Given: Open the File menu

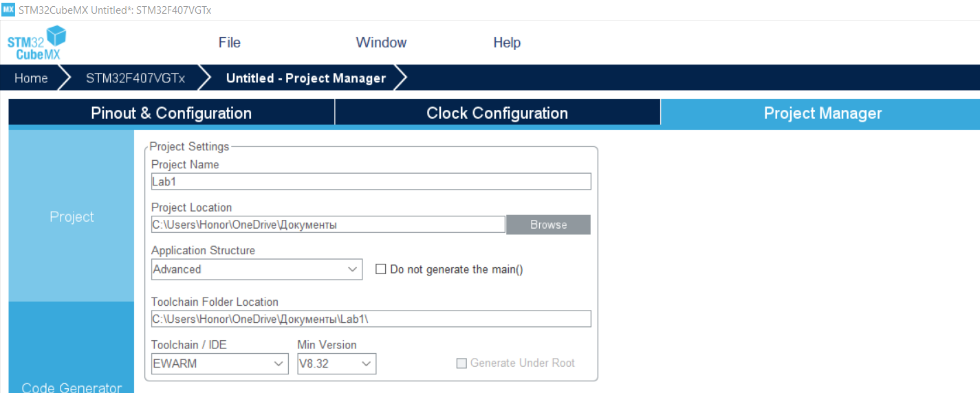Looking at the screenshot, I should pyautogui.click(x=230, y=43).
